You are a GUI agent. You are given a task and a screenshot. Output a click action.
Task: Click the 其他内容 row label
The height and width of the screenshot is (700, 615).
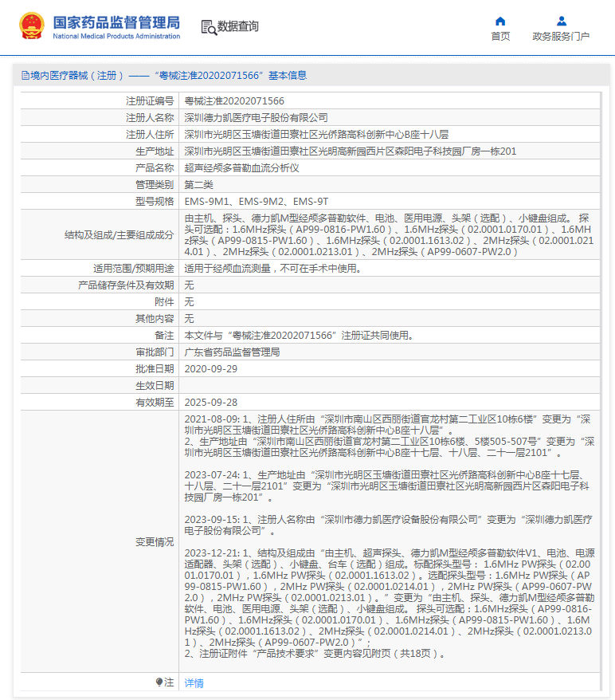pyautogui.click(x=155, y=319)
